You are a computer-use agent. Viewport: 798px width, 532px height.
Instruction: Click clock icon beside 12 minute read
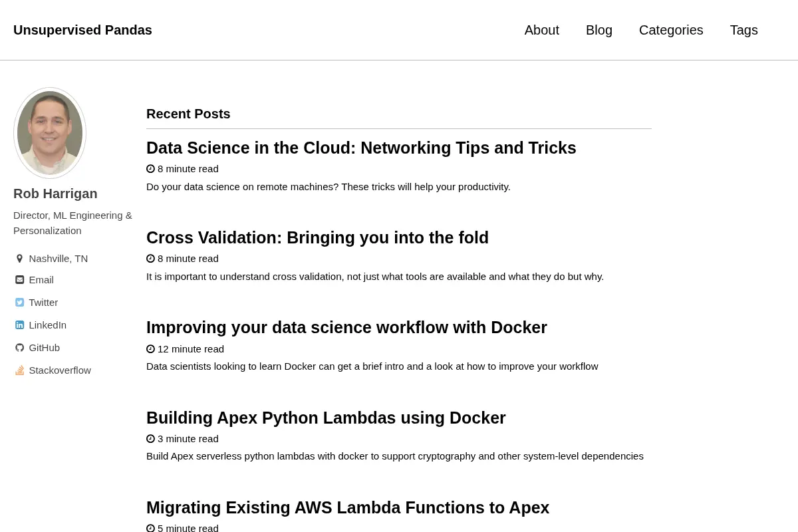click(x=150, y=349)
